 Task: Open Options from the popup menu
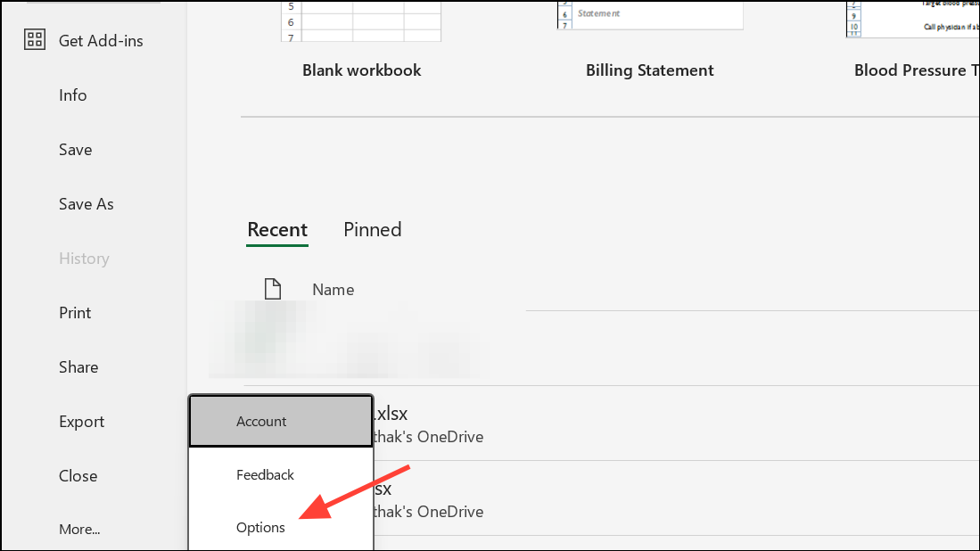260,528
